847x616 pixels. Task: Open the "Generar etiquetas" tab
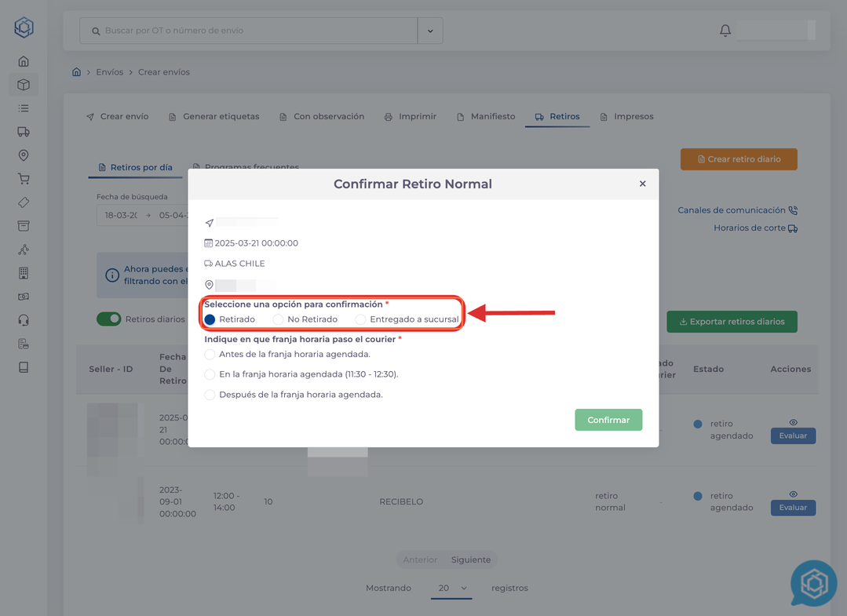tap(214, 116)
